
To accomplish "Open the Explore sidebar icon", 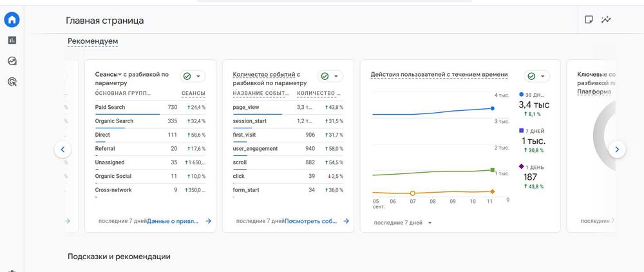I will (x=12, y=61).
